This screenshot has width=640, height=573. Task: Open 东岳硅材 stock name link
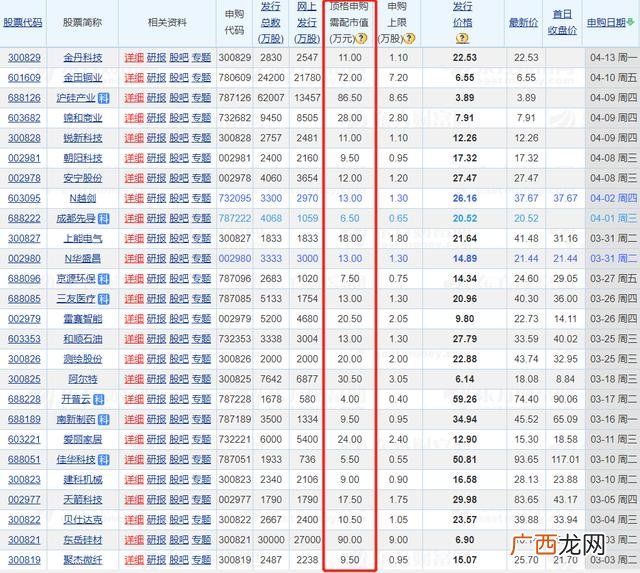click(83, 540)
